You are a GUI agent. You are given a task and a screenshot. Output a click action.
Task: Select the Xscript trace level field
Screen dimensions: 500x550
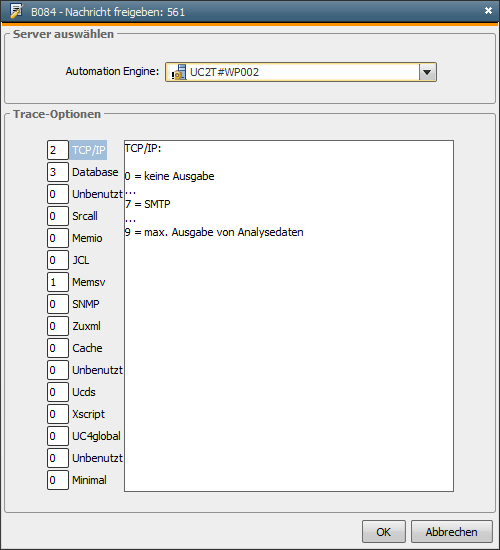pos(58,414)
